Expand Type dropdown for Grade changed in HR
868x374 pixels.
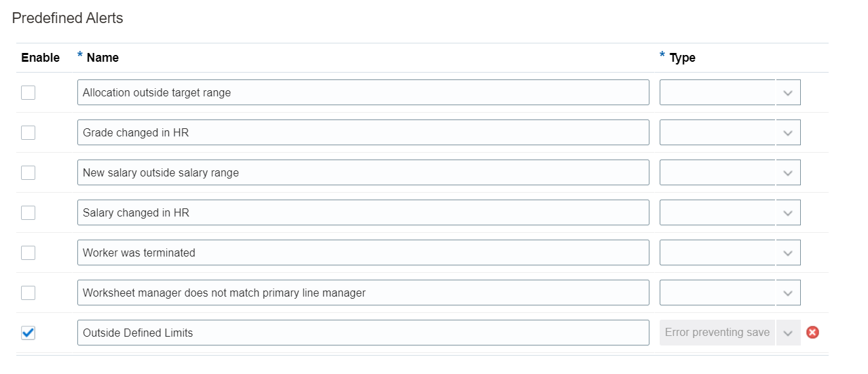(787, 133)
